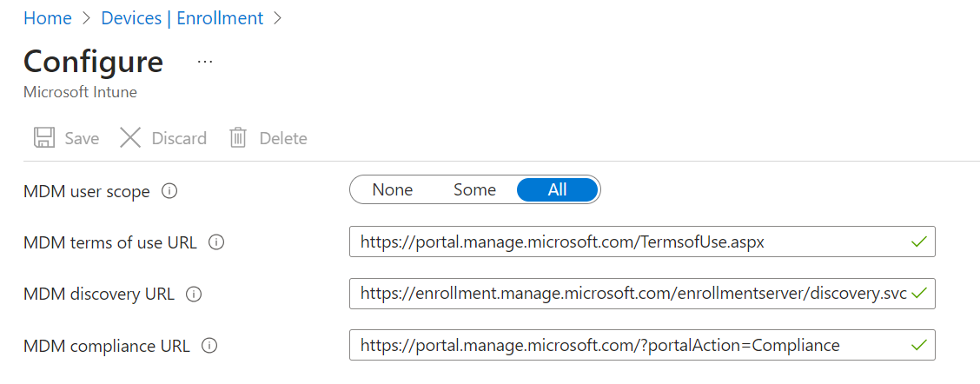
Task: Click info icon beside MDM terms of use URL
Action: (216, 242)
